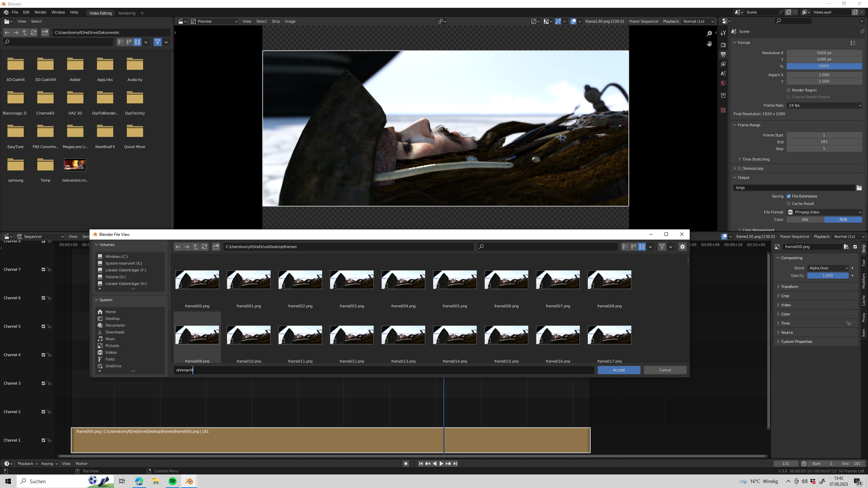Disable File Extensions checkbox

(x=789, y=196)
